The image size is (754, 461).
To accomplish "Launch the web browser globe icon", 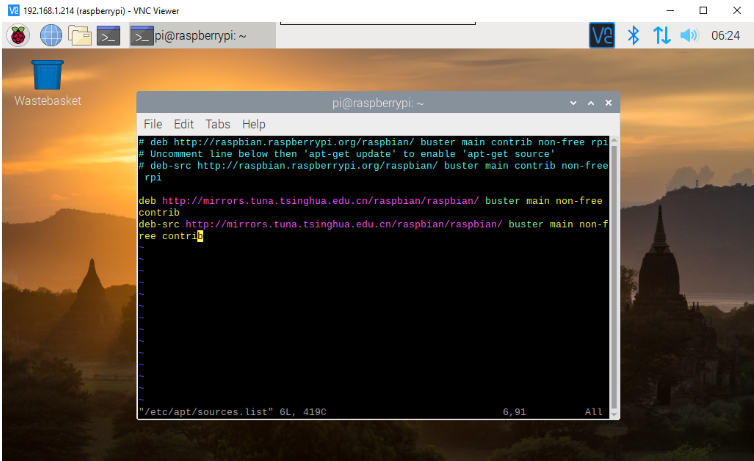I will click(50, 36).
